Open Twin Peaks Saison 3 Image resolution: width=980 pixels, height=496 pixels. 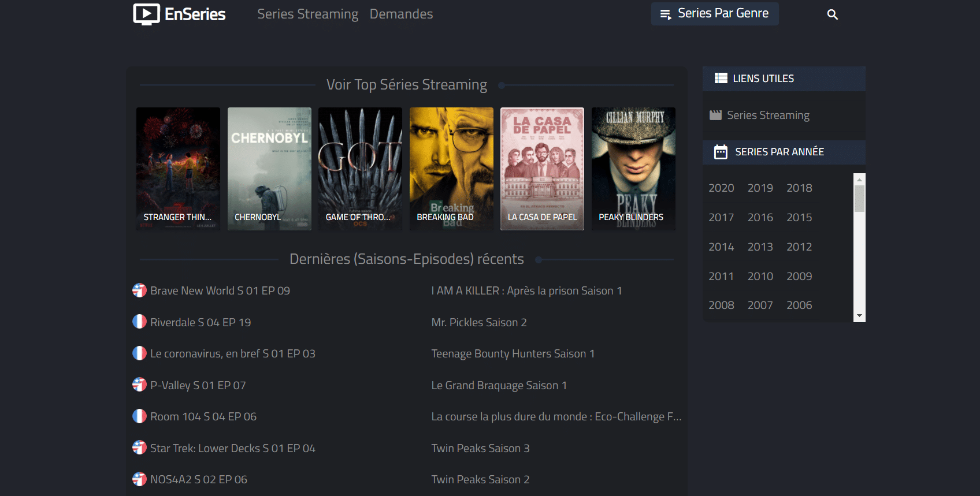(x=480, y=448)
